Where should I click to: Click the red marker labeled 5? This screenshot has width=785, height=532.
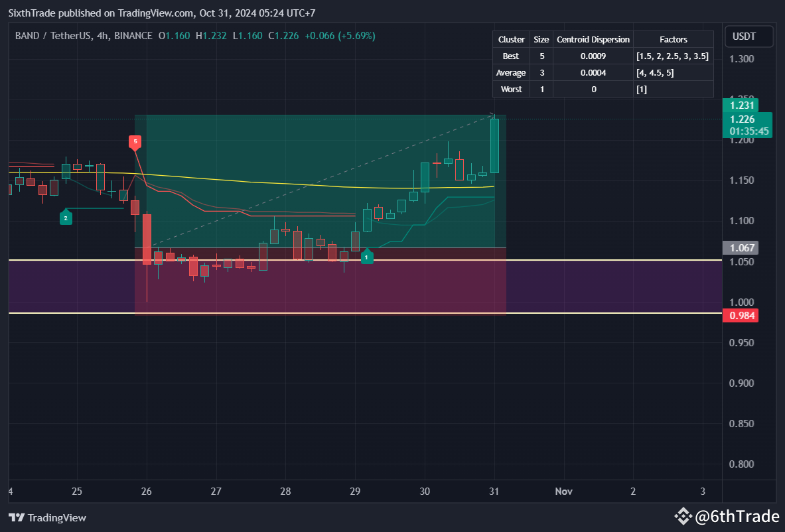click(135, 141)
